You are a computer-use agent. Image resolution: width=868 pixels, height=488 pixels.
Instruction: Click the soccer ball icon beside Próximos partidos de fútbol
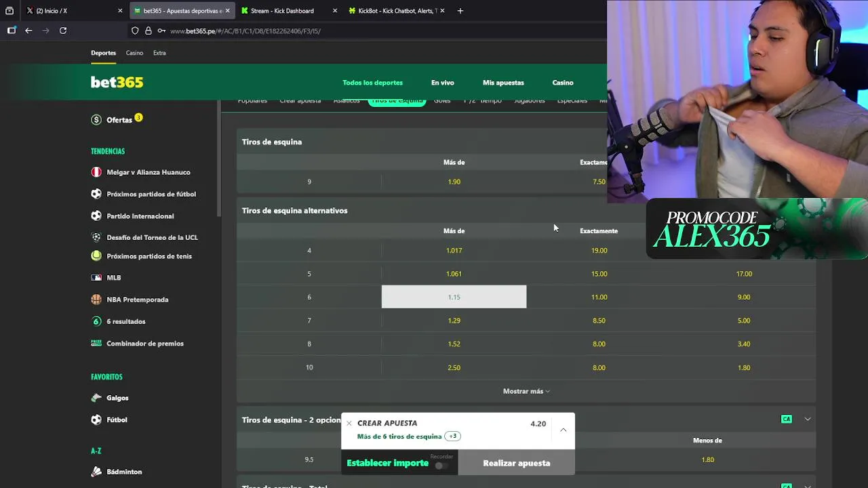[96, 194]
